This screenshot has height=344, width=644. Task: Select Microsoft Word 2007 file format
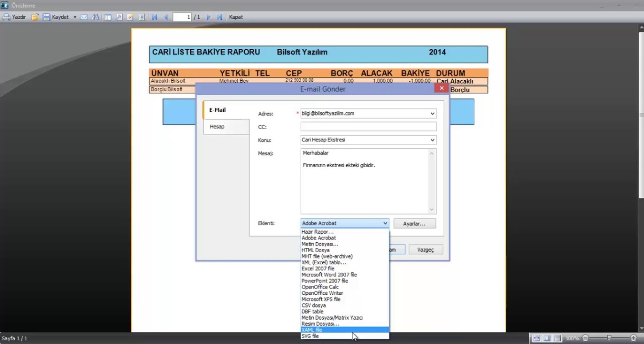pos(345,275)
